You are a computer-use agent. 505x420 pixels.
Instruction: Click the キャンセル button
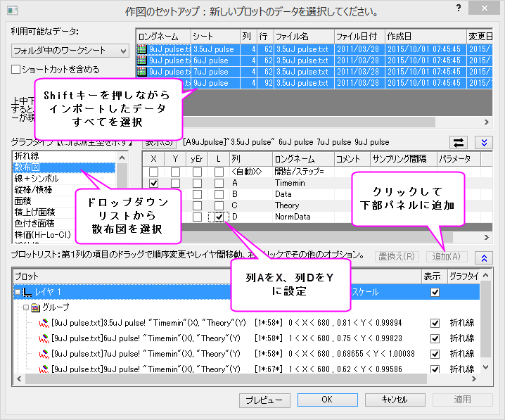pos(395,400)
